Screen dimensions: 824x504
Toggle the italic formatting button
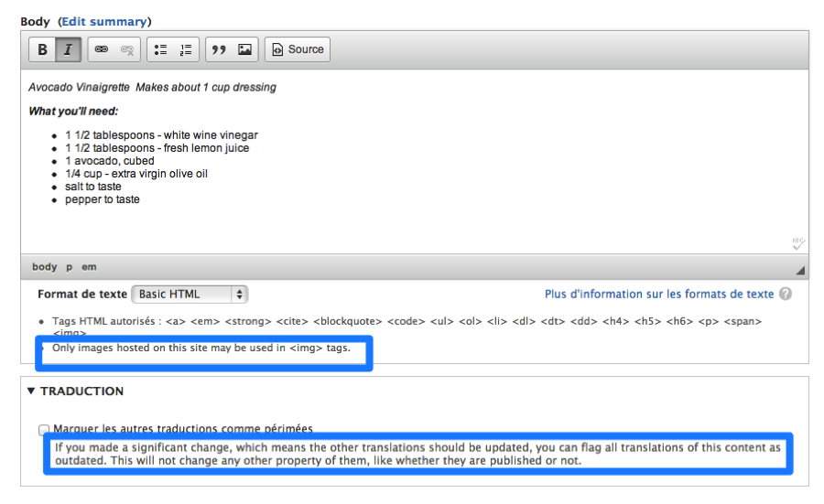point(68,49)
